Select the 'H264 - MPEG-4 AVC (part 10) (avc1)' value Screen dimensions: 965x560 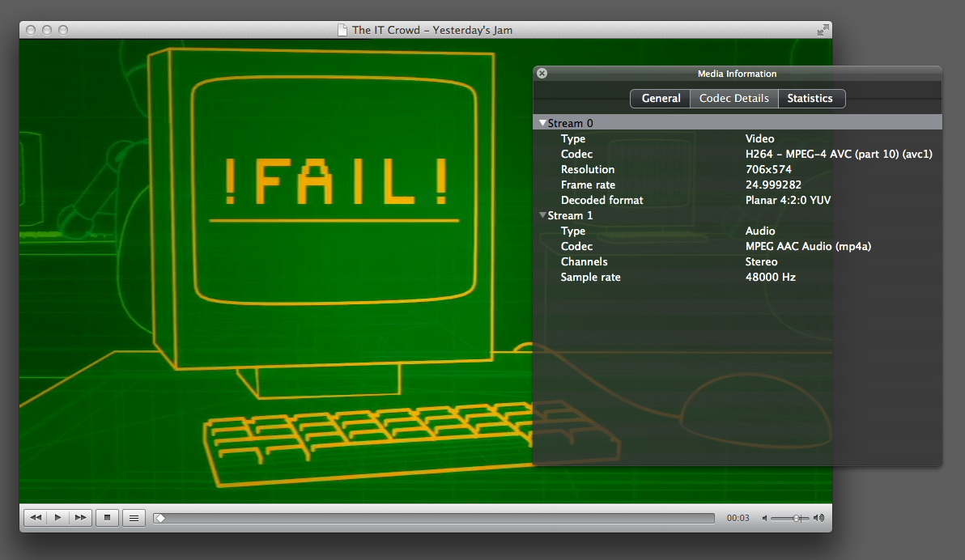[839, 154]
